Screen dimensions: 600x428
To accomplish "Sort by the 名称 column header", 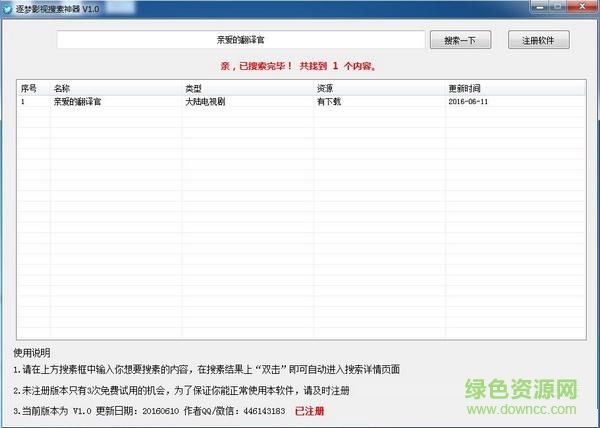I will pyautogui.click(x=116, y=89).
